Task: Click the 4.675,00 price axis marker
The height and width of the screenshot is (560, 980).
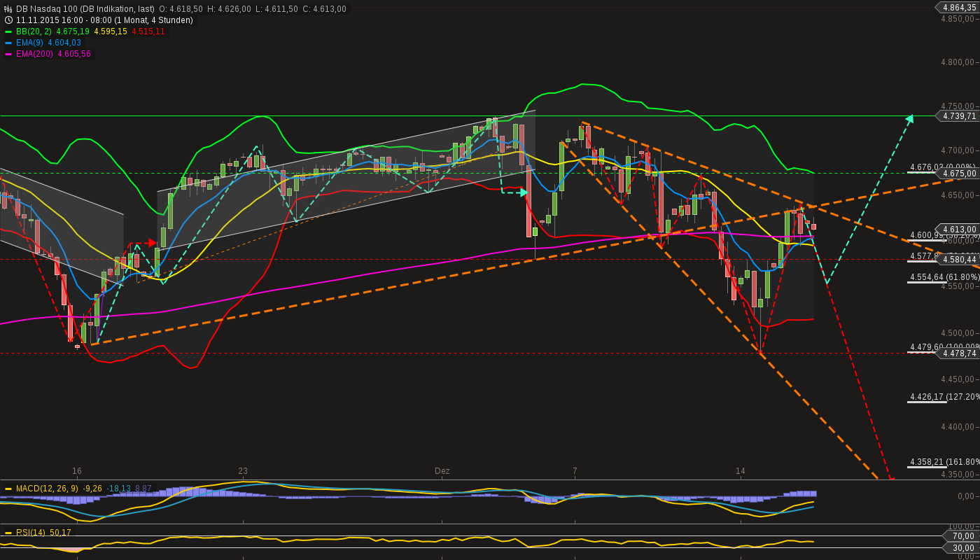Action: 958,174
